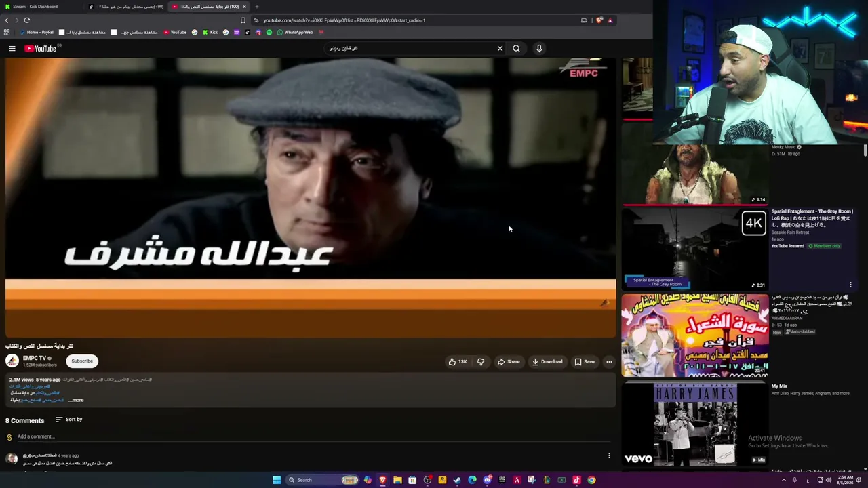Open the YouTube guide hamburger menu

[12, 48]
